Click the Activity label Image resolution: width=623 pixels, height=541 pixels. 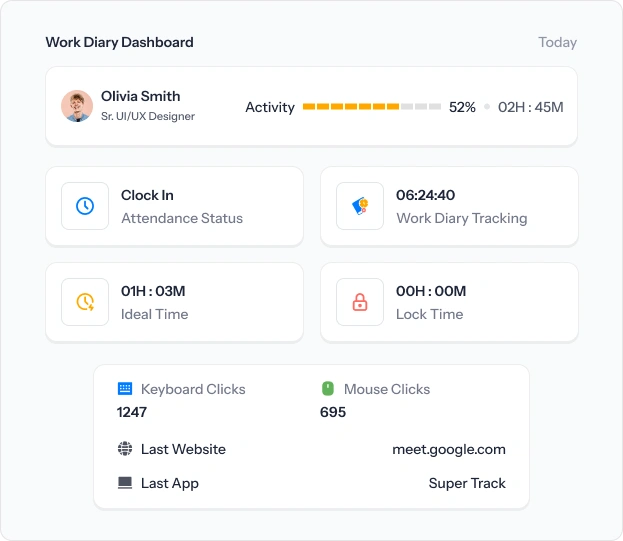point(270,107)
